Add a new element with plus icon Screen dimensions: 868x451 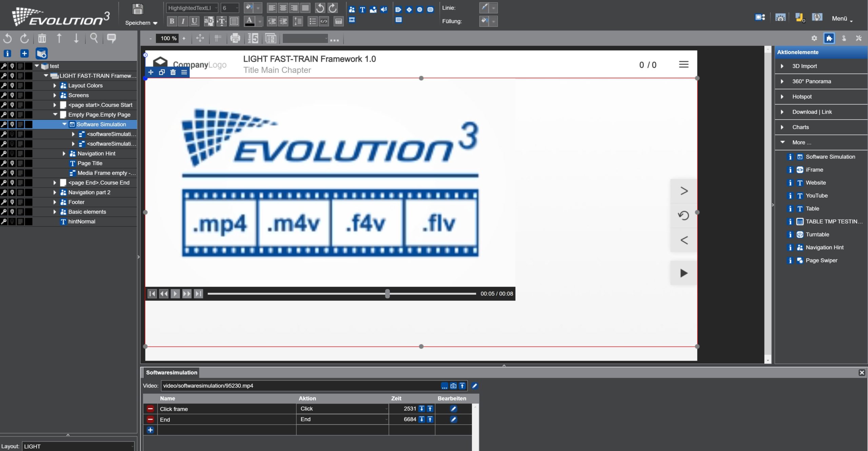(x=24, y=53)
